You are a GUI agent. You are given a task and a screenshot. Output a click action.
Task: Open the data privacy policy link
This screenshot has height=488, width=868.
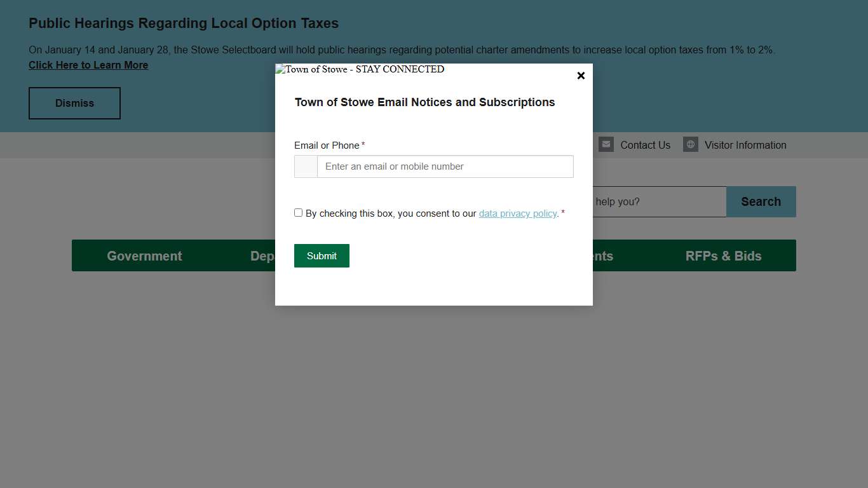click(517, 213)
